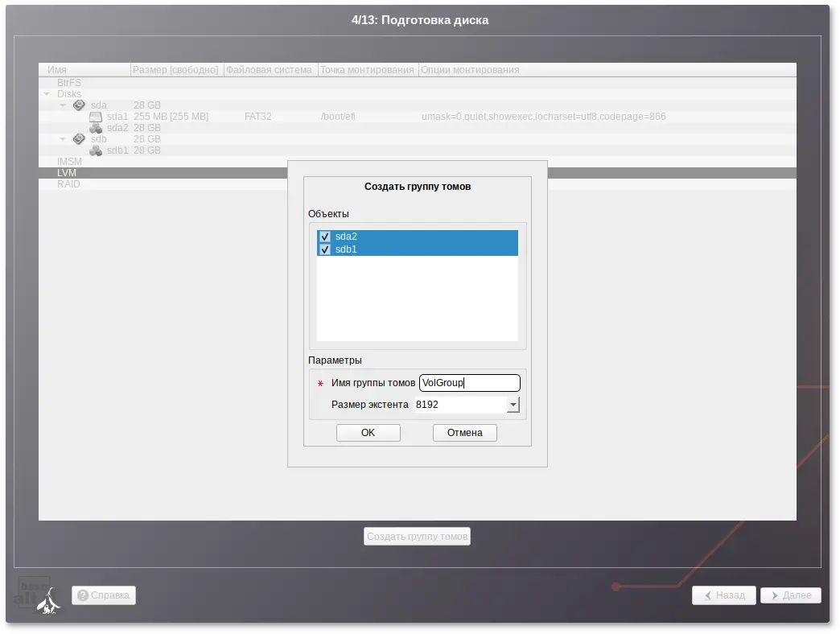Click the sda2 label in objects list
The width and height of the screenshot is (840, 634).
click(x=346, y=237)
